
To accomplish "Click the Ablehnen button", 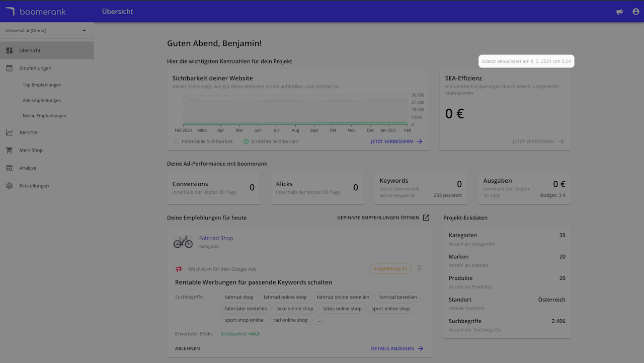I will pyautogui.click(x=187, y=348).
